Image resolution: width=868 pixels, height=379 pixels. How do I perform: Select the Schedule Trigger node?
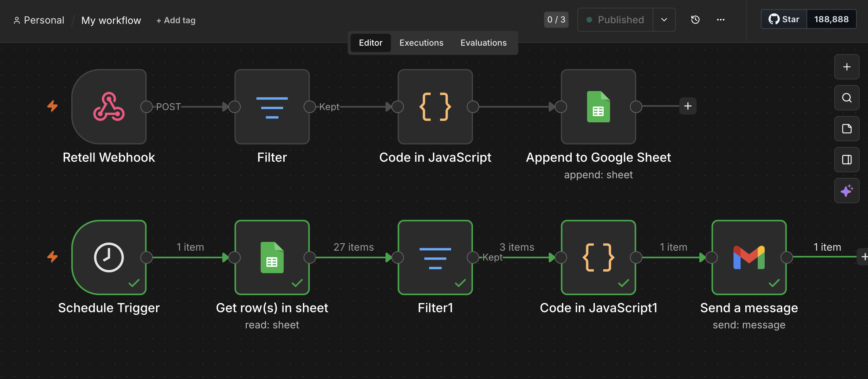pyautogui.click(x=109, y=257)
